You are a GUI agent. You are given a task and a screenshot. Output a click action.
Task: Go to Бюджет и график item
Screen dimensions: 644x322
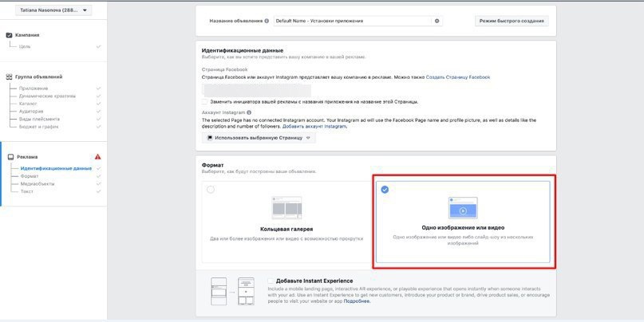pos(38,127)
